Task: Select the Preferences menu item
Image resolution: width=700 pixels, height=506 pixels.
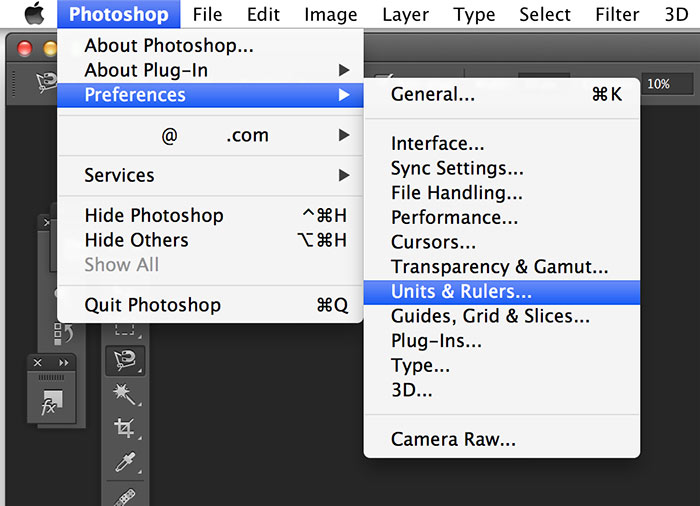Action: 210,95
